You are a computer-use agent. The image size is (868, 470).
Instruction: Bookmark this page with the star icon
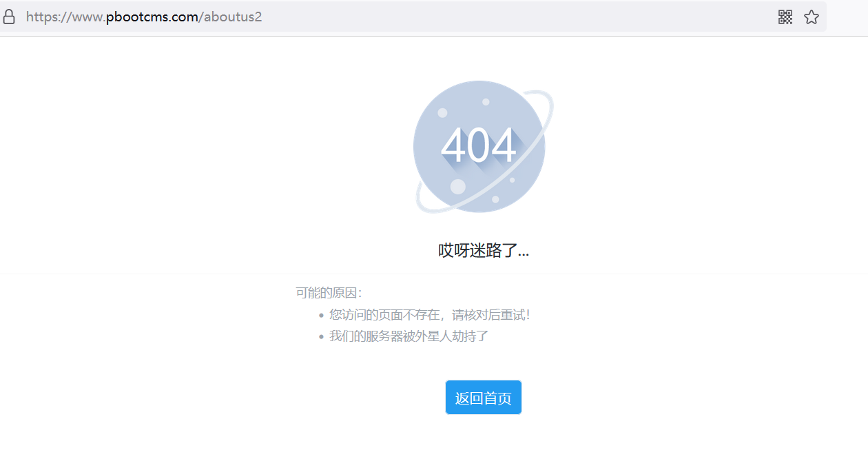tap(812, 17)
